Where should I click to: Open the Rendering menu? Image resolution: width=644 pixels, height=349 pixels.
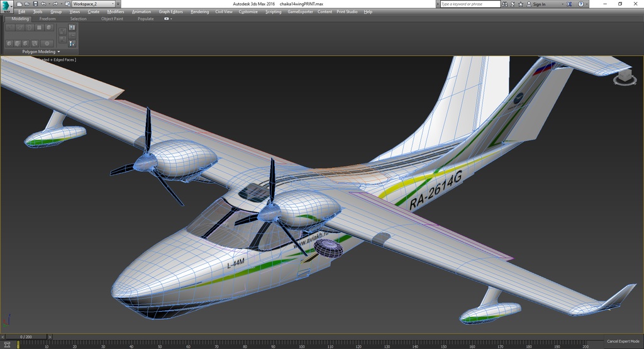199,12
